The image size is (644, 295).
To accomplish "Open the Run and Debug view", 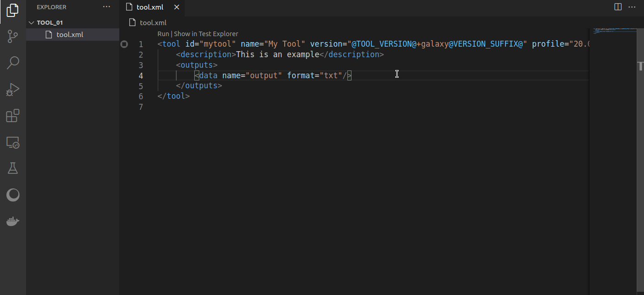I will click(x=13, y=89).
